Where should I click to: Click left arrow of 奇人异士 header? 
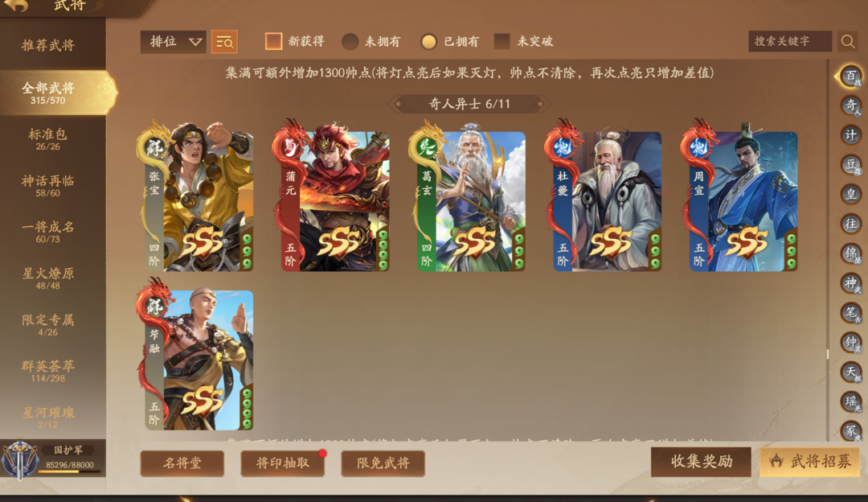pos(398,104)
